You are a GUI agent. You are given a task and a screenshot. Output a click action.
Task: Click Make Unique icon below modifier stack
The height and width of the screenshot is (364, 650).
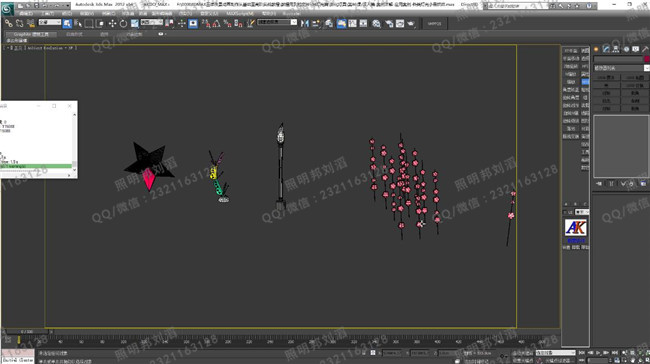(x=623, y=184)
